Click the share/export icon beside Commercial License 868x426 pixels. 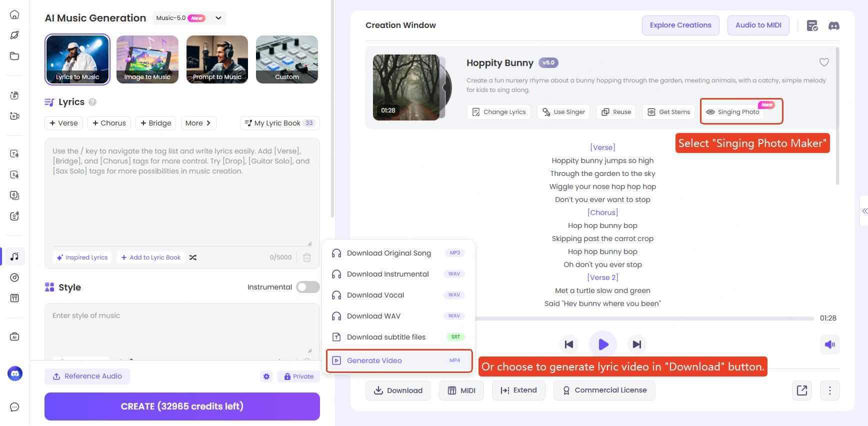click(x=801, y=390)
